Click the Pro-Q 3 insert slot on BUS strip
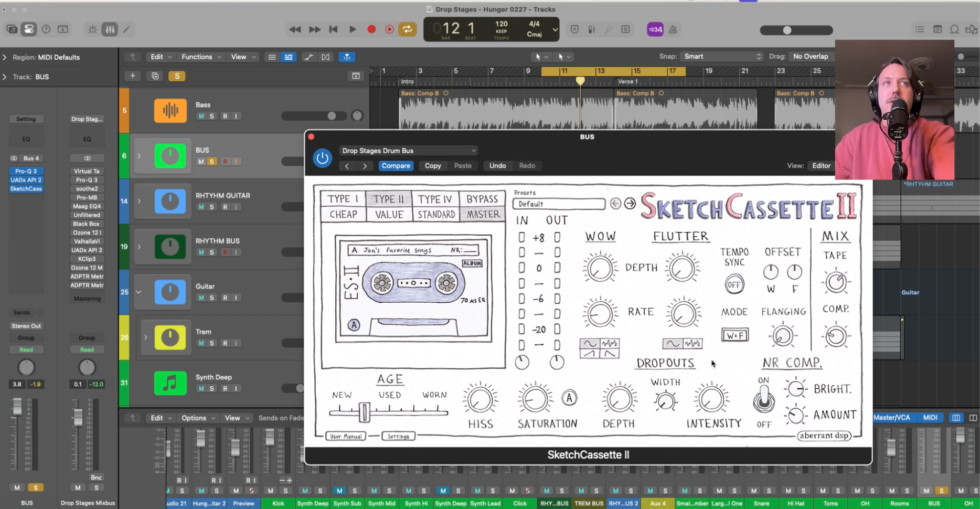This screenshot has height=509, width=980. [26, 171]
